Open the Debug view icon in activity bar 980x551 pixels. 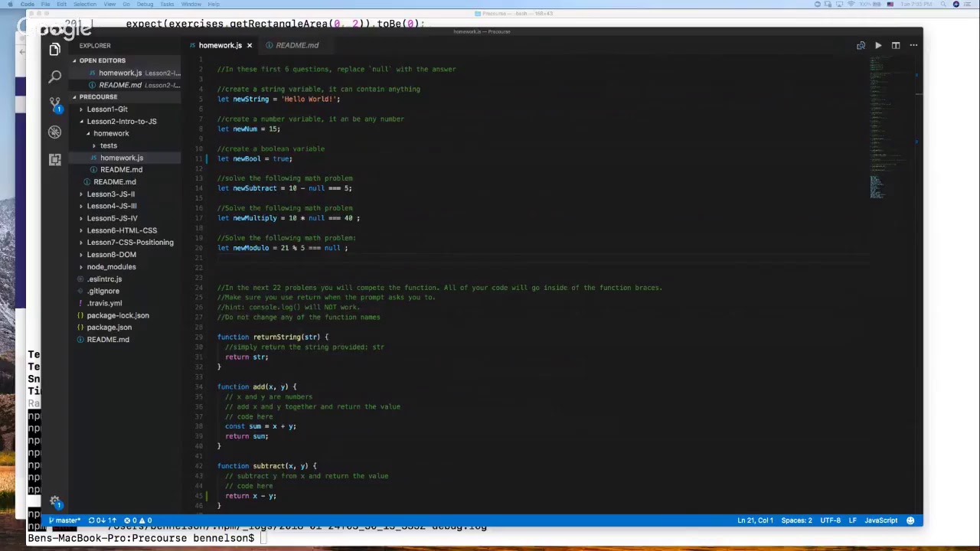tap(54, 132)
